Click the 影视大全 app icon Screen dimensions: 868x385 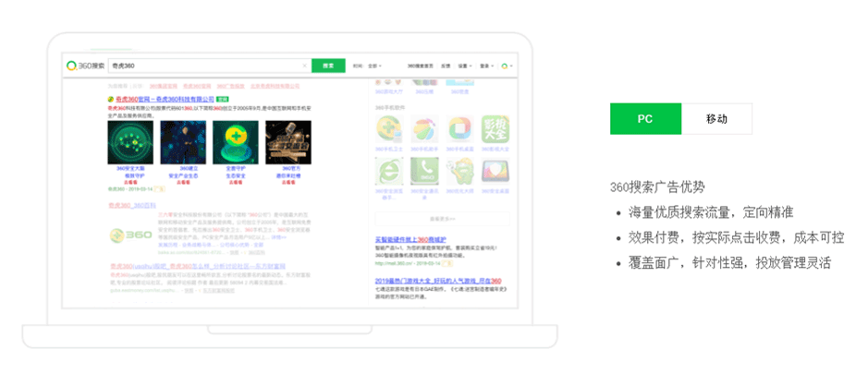pos(495,129)
